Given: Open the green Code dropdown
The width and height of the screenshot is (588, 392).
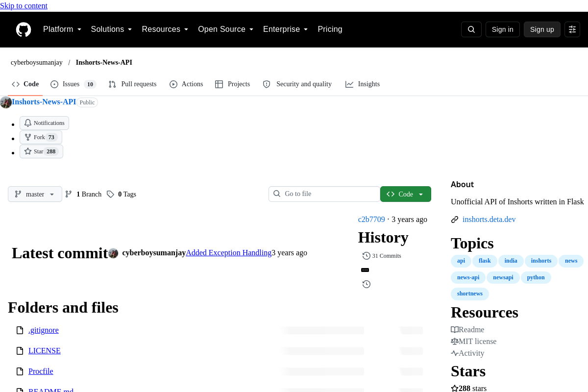Looking at the screenshot, I should tap(406, 194).
